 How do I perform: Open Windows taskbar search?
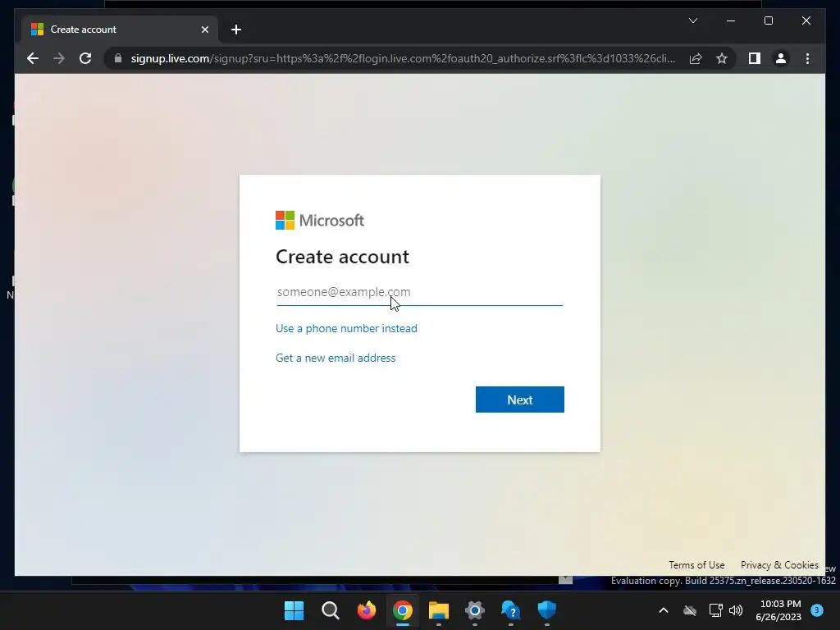point(330,610)
